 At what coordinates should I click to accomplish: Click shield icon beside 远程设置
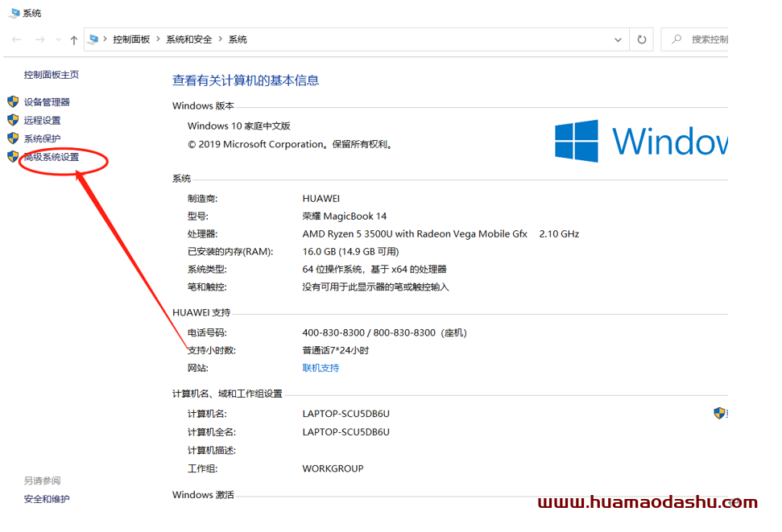(x=13, y=120)
